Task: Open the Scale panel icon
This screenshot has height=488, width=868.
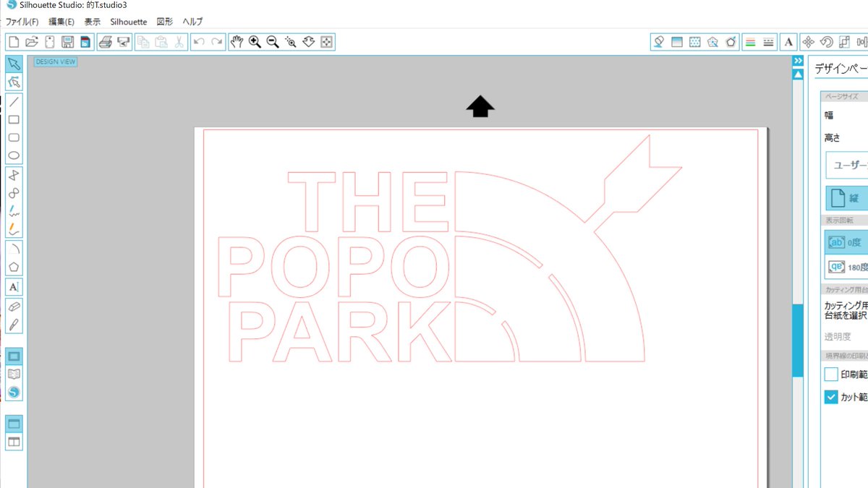Action: click(844, 42)
